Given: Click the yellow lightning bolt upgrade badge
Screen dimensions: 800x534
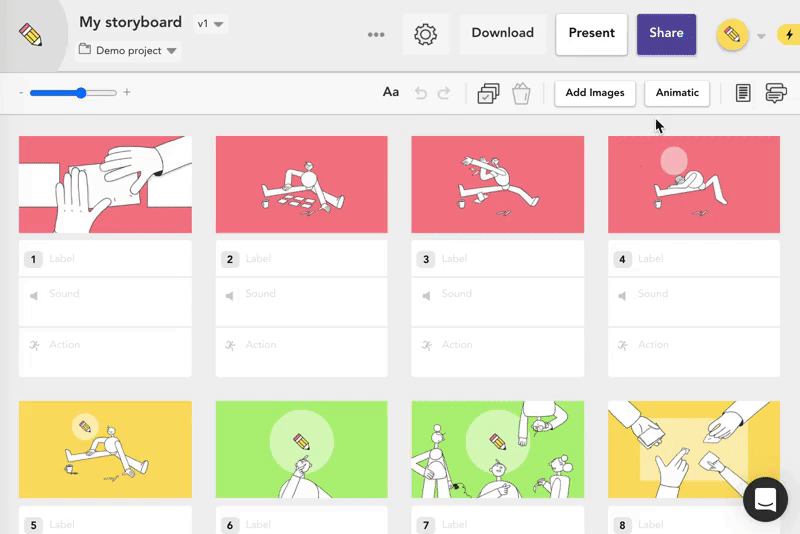Looking at the screenshot, I should click(788, 35).
